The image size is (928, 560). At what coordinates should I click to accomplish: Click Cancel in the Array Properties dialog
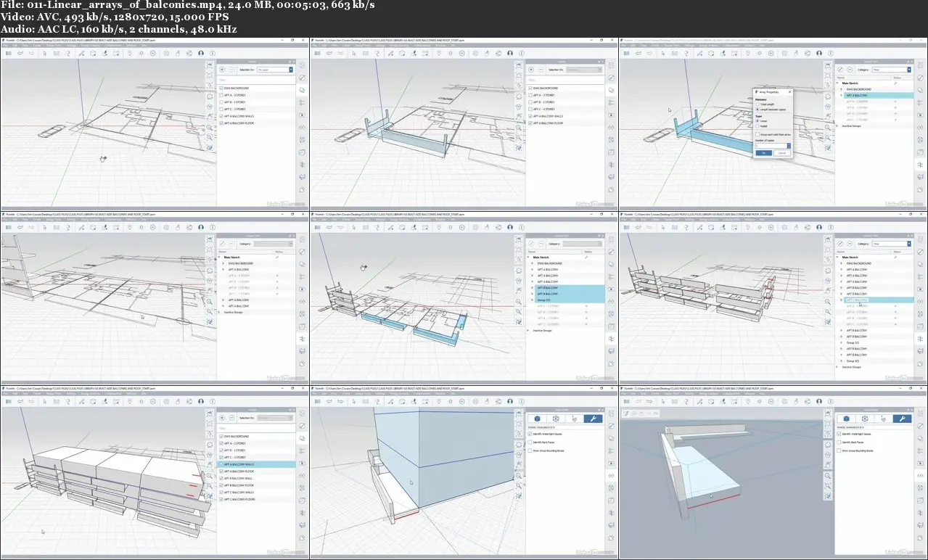781,153
